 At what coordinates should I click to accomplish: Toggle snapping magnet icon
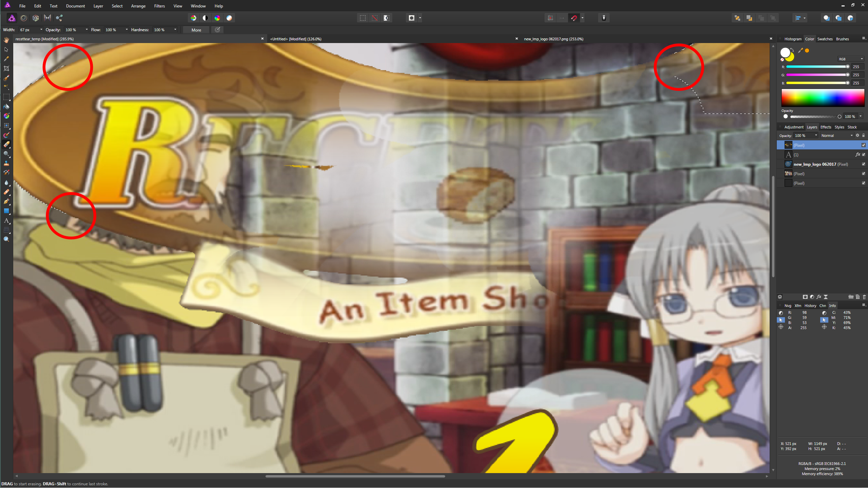[574, 18]
